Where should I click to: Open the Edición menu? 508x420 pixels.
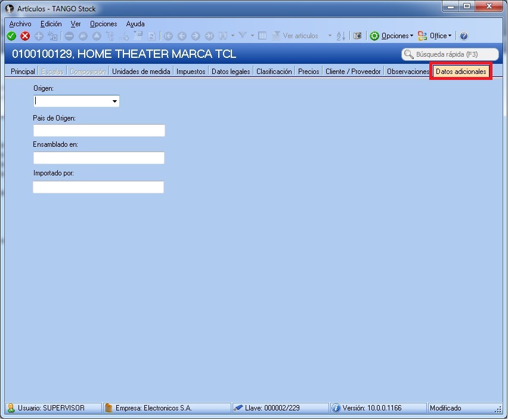click(x=51, y=24)
